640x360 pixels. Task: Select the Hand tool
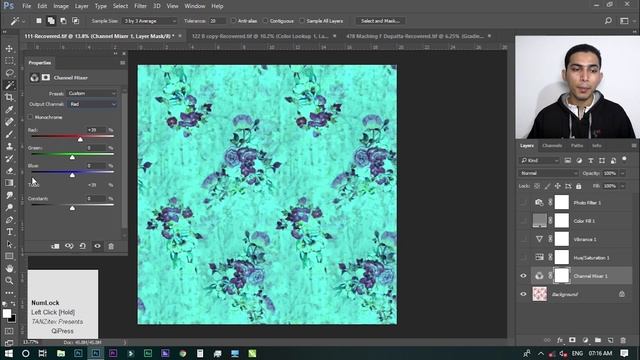9,269
